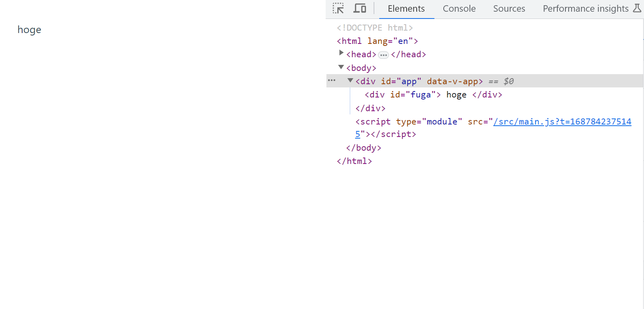The height and width of the screenshot is (309, 644).
Task: Collapse the div id="app" node
Action: 350,81
